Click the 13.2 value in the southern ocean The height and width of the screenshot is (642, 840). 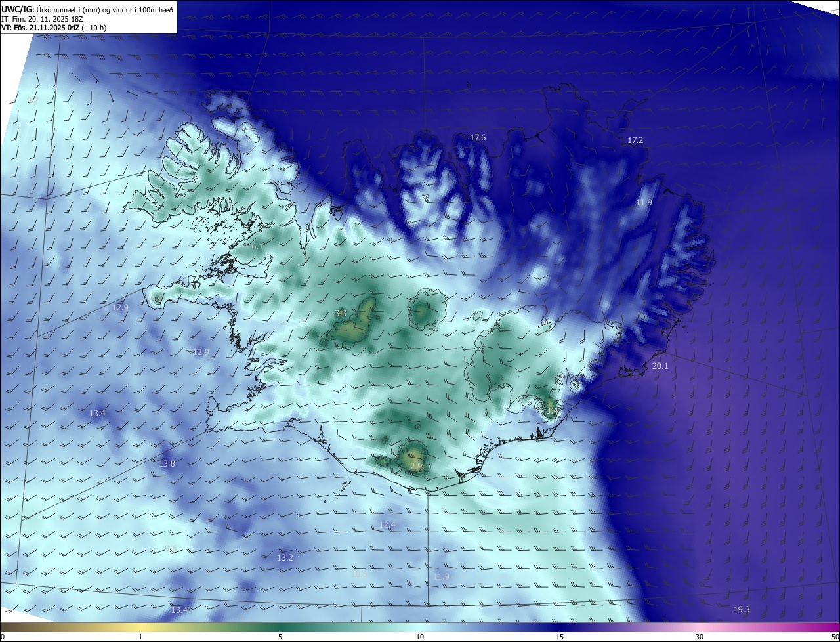(285, 558)
